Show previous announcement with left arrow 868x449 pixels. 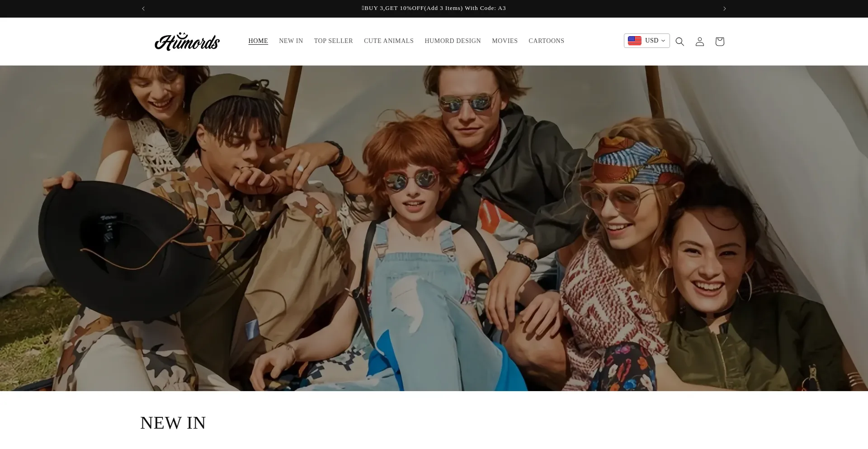[143, 9]
